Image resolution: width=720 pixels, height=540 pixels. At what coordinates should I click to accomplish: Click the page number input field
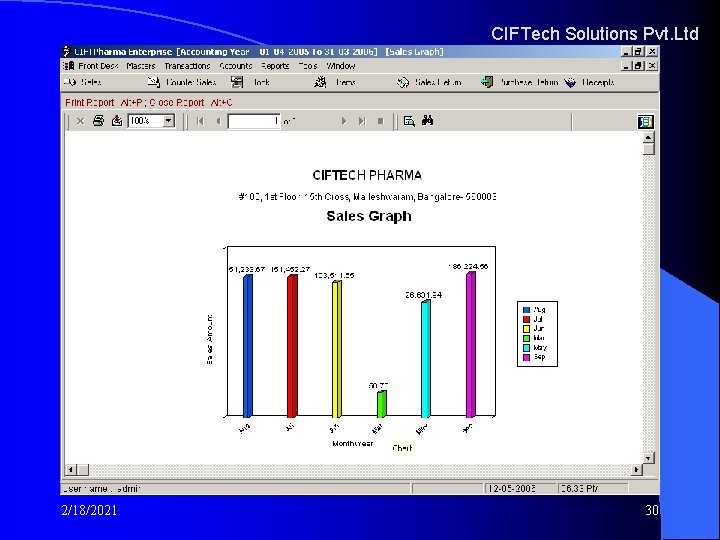coord(254,121)
